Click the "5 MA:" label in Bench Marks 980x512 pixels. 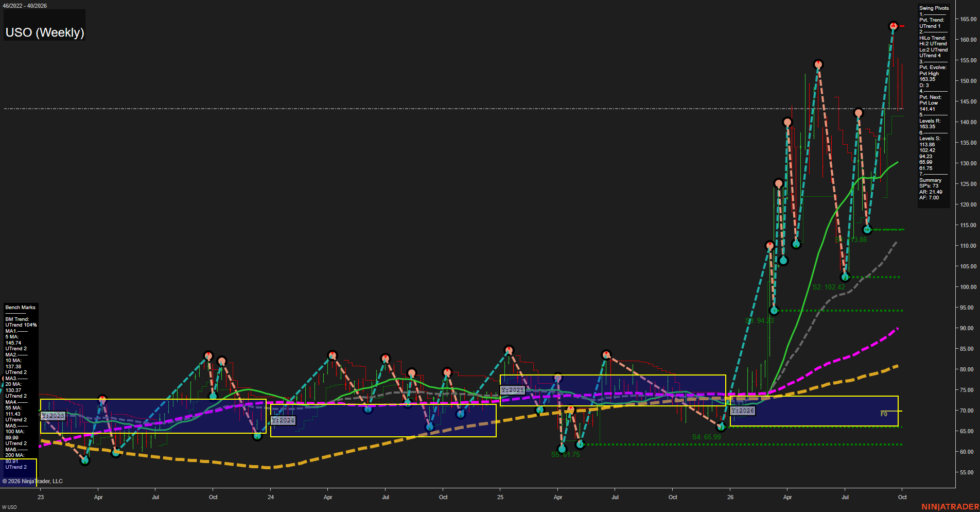(x=12, y=337)
